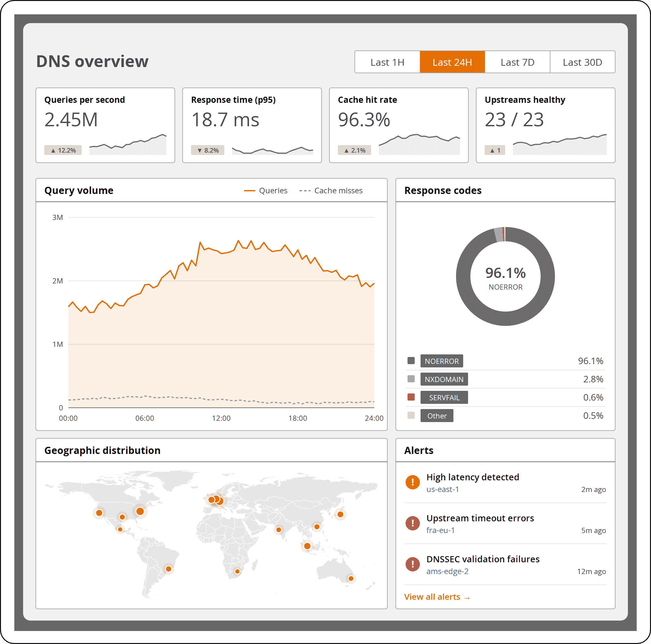Viewport: 651px width, 644px height.
Task: Click the US west coast map marker
Action: tap(99, 513)
